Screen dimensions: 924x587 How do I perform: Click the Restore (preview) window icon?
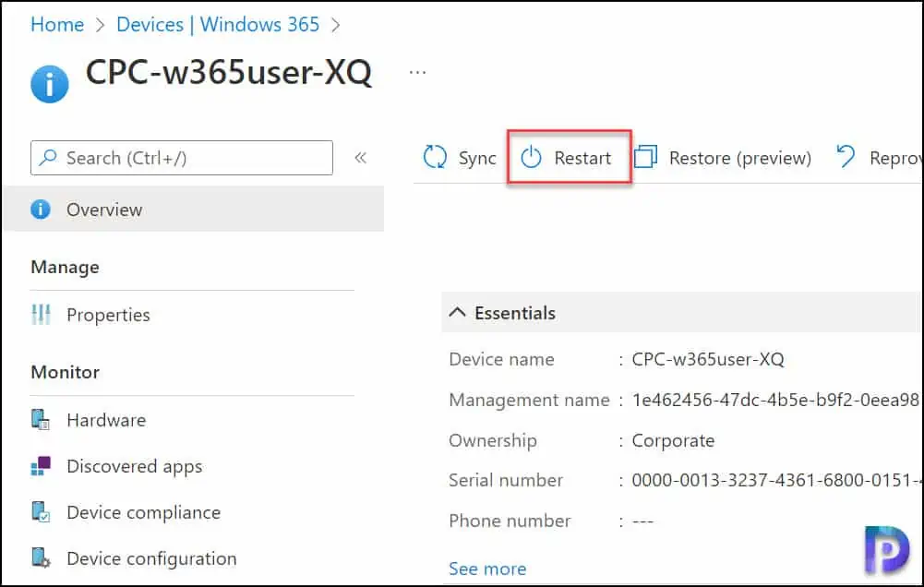pos(645,157)
